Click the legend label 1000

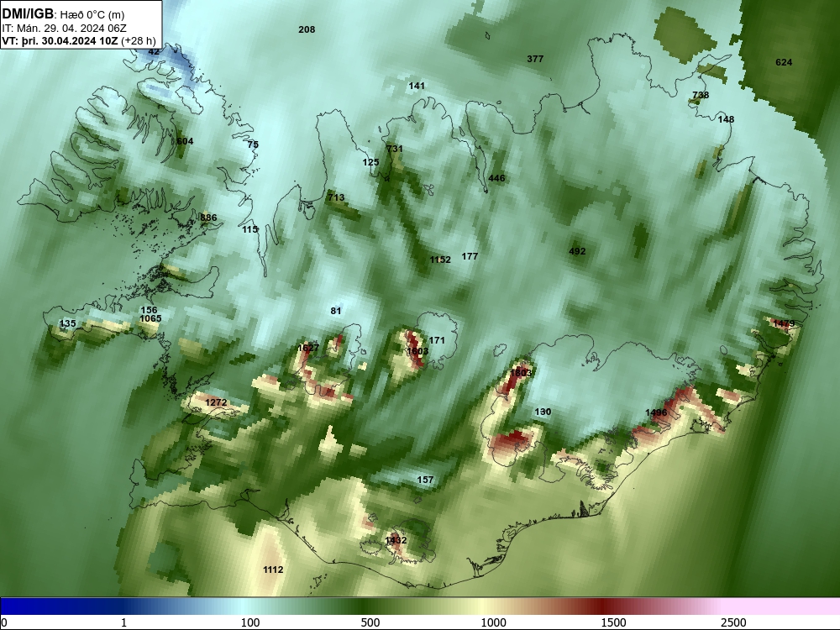coord(493,622)
